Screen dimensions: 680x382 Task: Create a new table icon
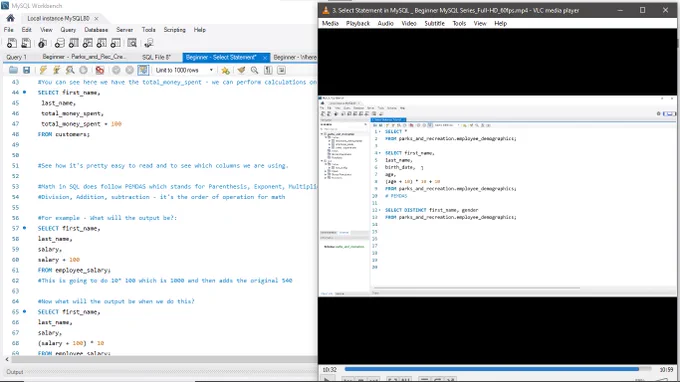(x=74, y=43)
